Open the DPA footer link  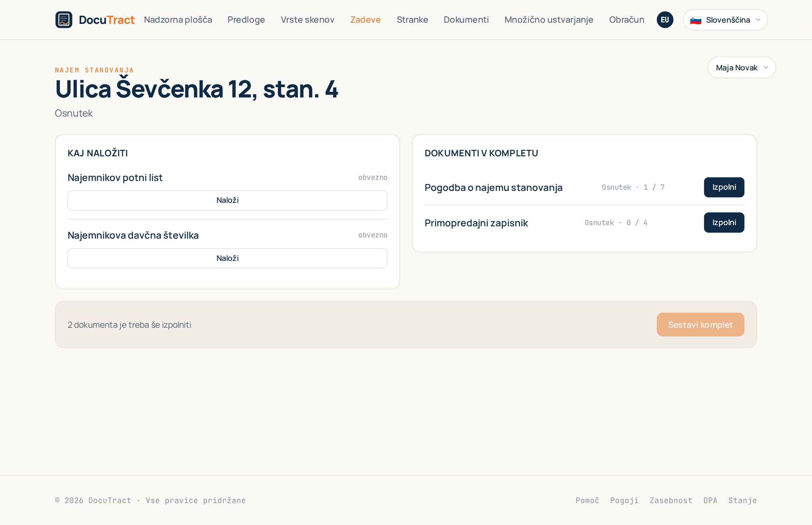(x=710, y=500)
